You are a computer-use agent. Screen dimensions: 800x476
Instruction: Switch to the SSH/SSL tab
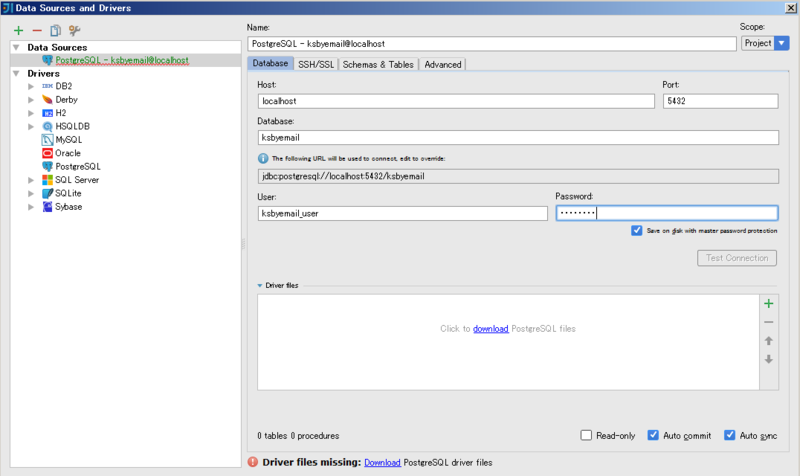point(316,64)
